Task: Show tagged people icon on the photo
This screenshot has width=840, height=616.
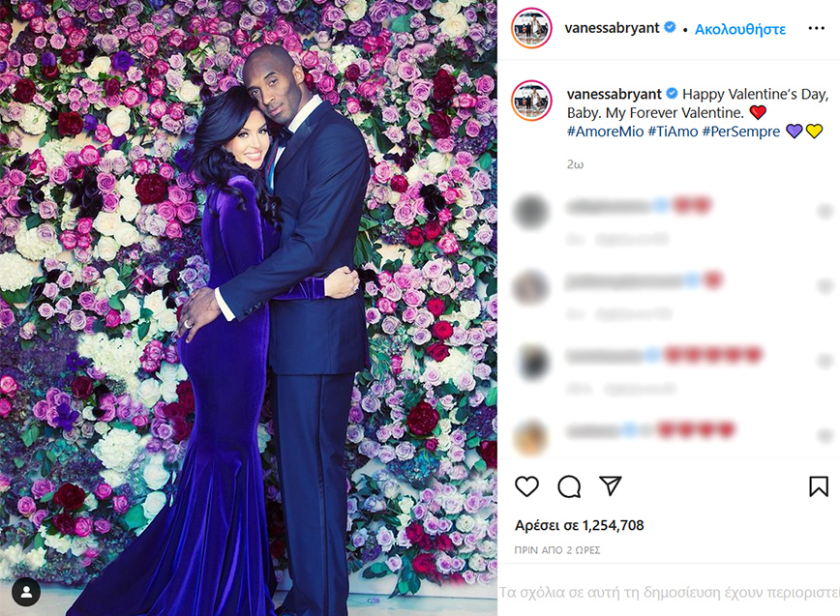Action: (26, 592)
